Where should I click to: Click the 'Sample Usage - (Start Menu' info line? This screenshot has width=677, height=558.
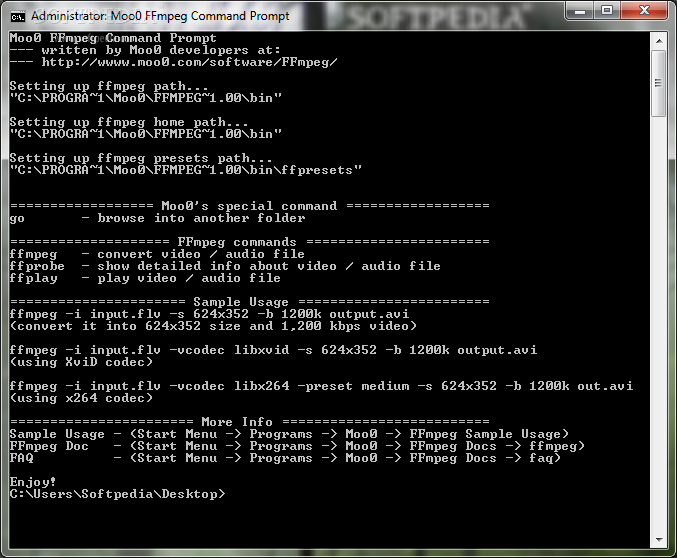click(289, 434)
